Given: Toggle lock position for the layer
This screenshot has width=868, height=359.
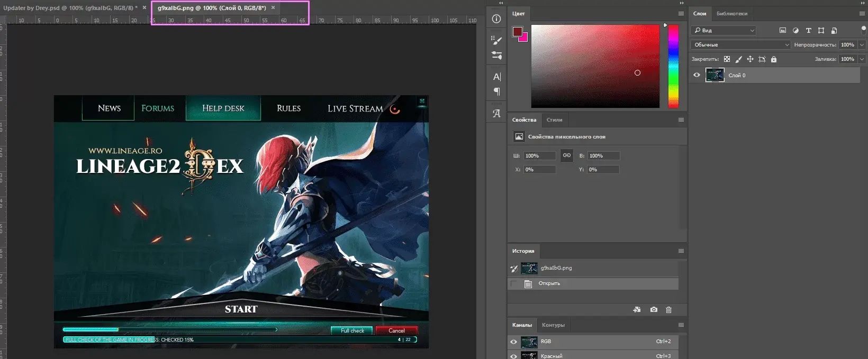Looking at the screenshot, I should [x=750, y=59].
